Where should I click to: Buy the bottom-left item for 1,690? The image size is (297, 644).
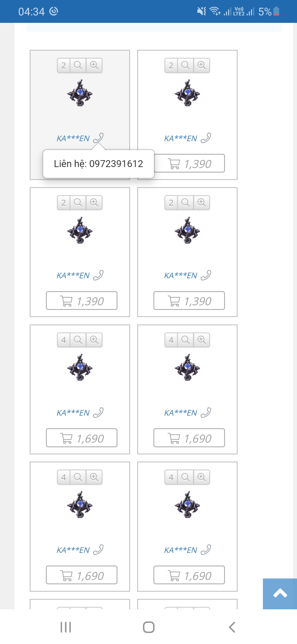tap(82, 575)
